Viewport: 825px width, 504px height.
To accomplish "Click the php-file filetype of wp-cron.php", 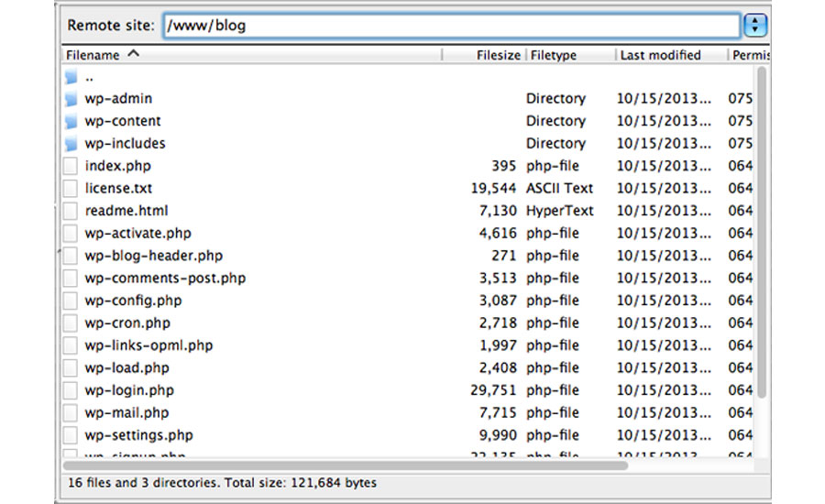I will point(553,323).
